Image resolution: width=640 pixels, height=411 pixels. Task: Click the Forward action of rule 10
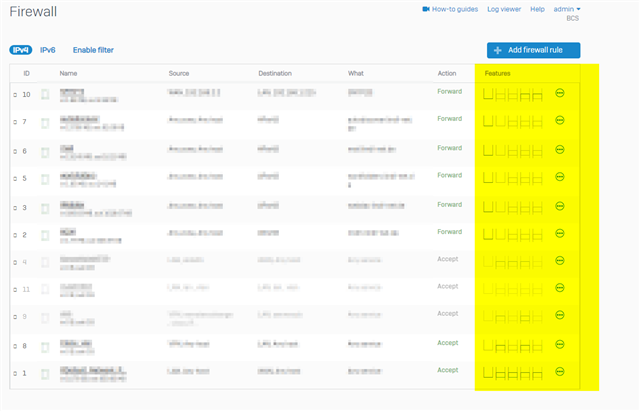click(449, 92)
